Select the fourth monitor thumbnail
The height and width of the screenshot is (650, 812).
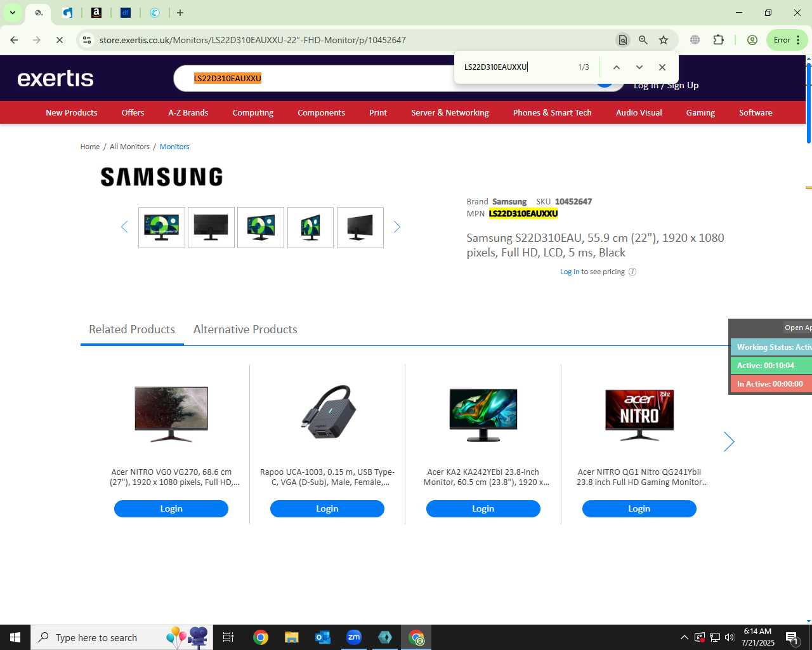310,227
